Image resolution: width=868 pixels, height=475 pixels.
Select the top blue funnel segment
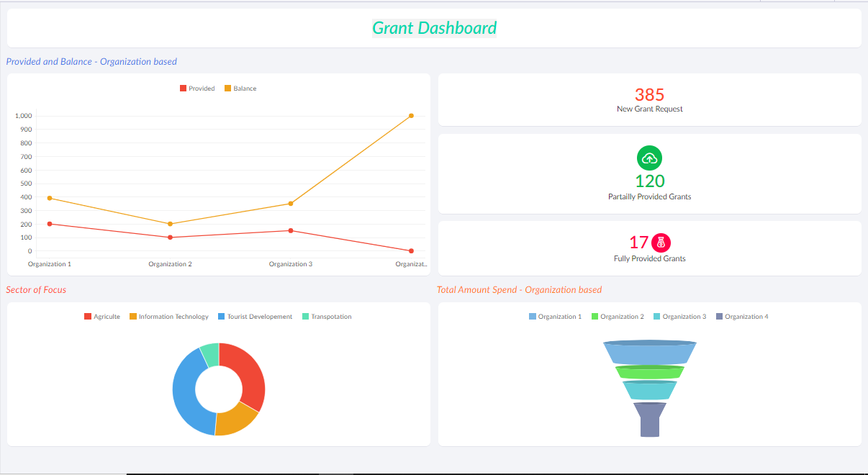coord(649,353)
